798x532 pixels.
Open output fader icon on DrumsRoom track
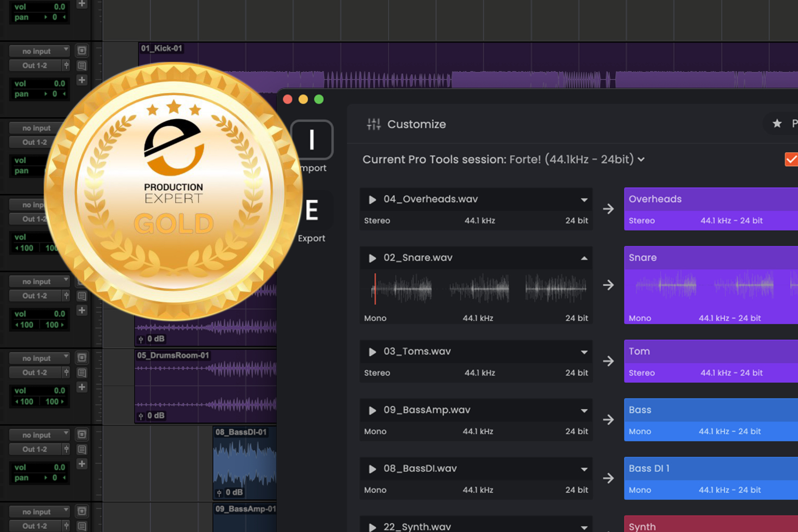(66, 373)
